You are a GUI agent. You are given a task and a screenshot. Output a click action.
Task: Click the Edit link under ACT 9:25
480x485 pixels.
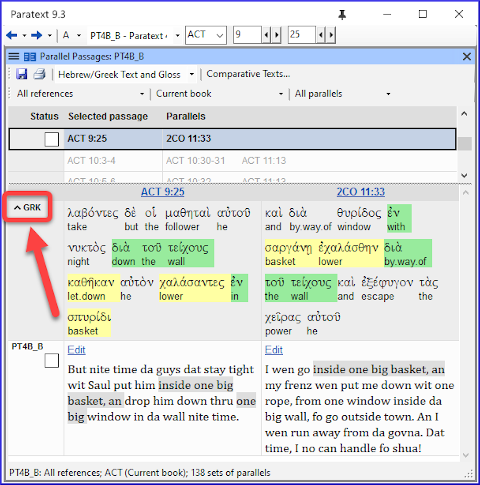tap(76, 350)
